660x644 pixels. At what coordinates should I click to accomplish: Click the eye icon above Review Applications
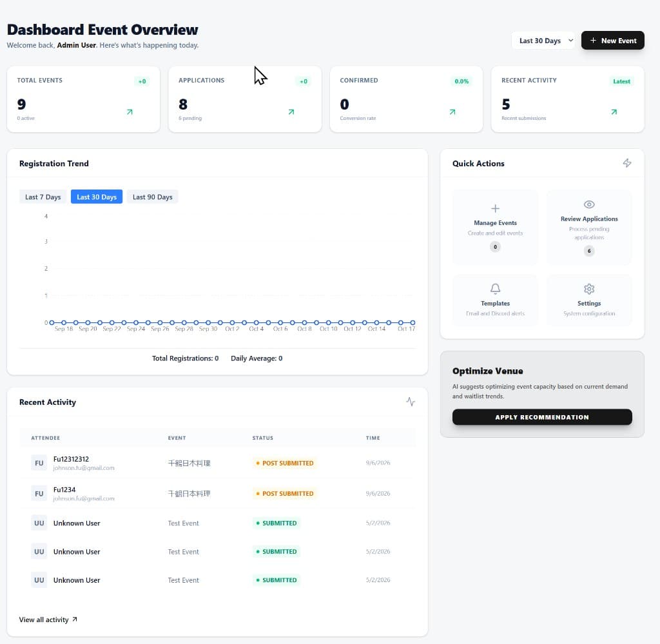click(x=589, y=204)
